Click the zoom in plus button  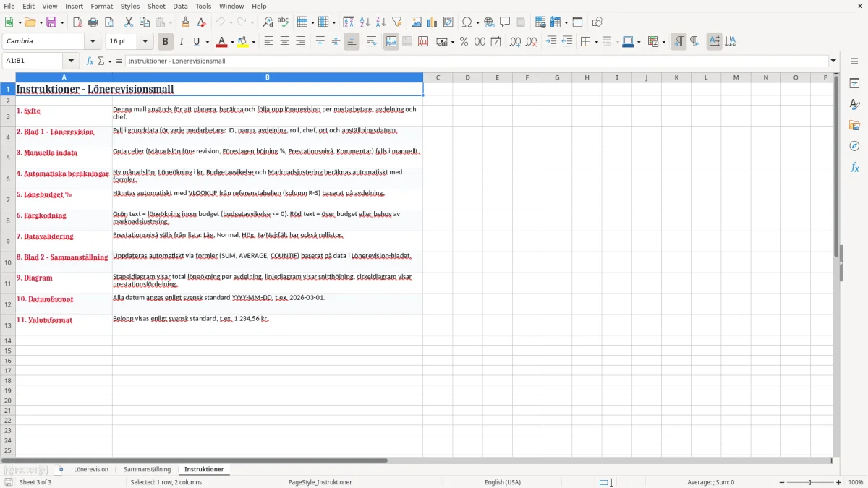839,482
